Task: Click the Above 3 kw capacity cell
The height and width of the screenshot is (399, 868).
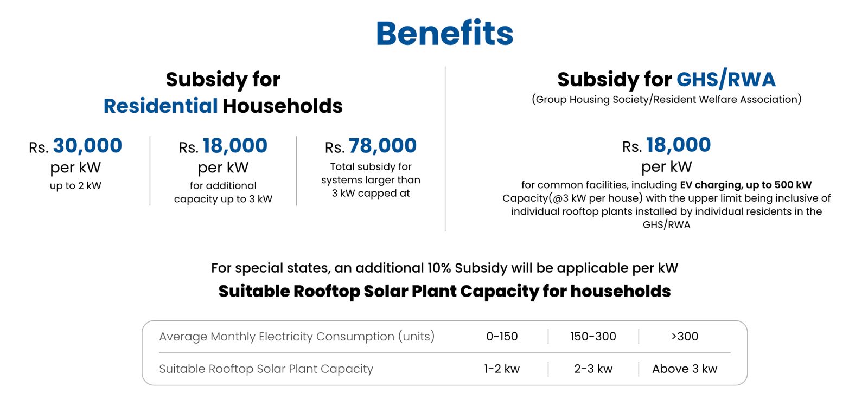Action: click(685, 369)
